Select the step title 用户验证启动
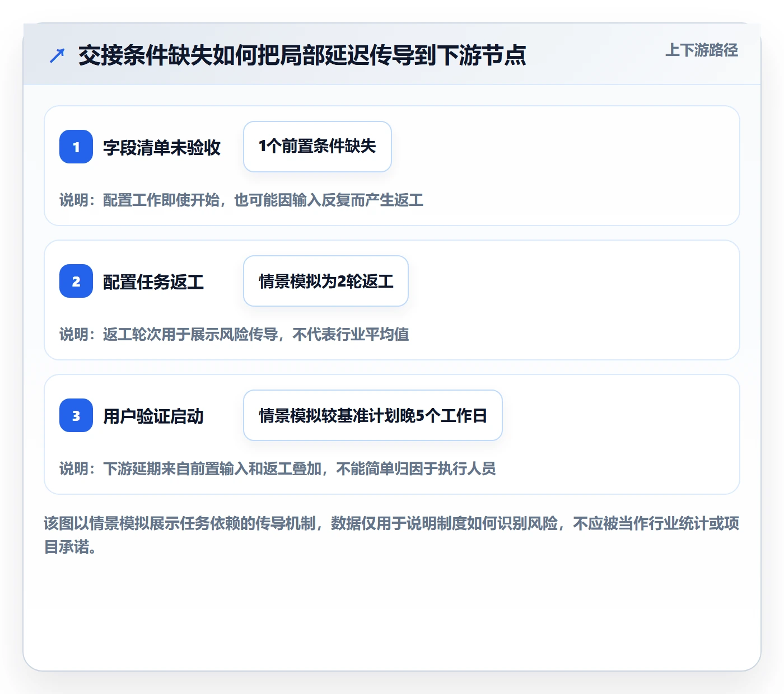784x694 pixels. (x=153, y=416)
